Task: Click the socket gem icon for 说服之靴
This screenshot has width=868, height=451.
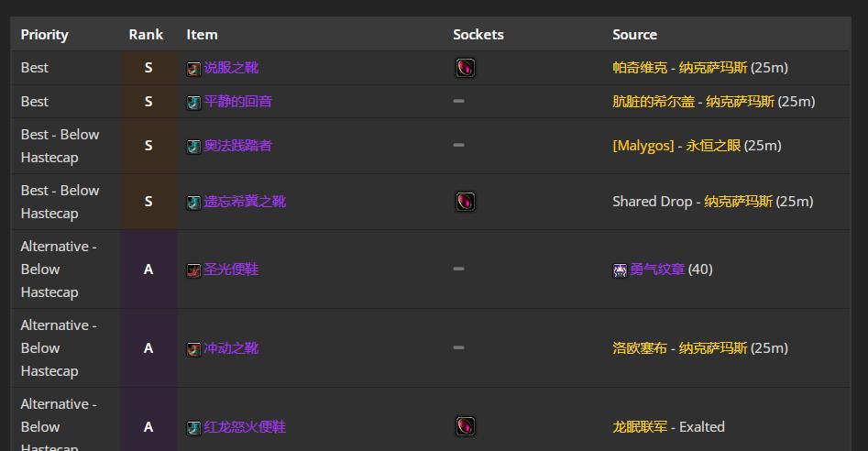Action: pos(465,68)
